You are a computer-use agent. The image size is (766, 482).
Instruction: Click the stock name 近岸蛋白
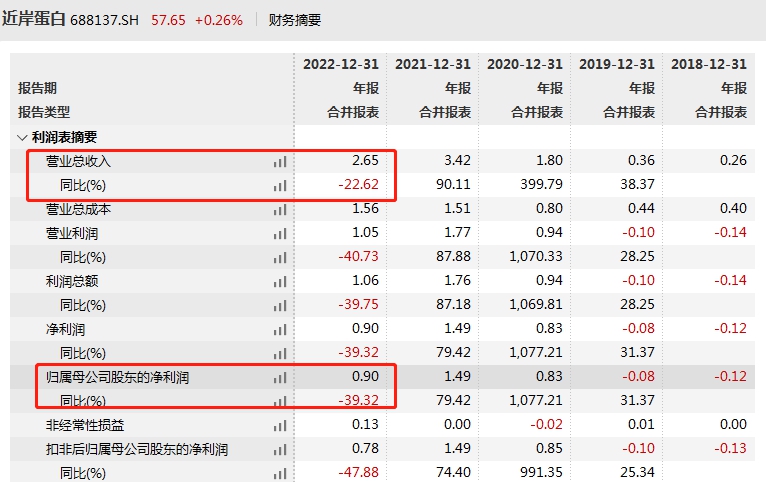click(34, 19)
